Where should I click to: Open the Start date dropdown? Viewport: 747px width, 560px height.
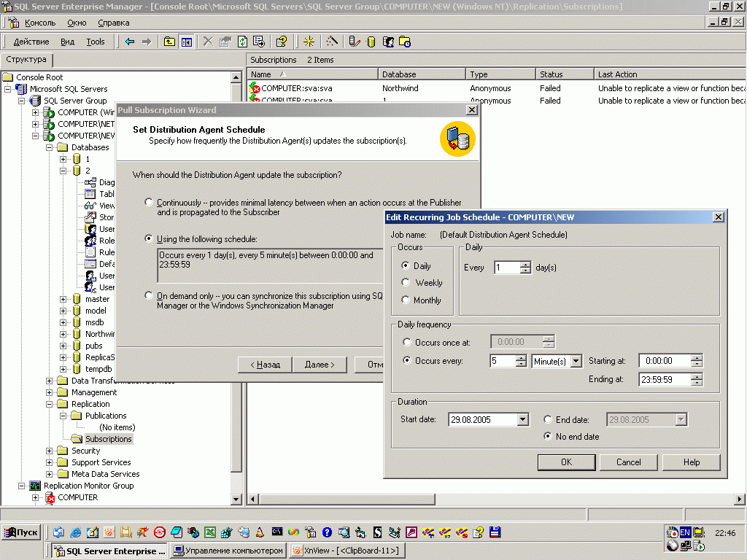522,419
